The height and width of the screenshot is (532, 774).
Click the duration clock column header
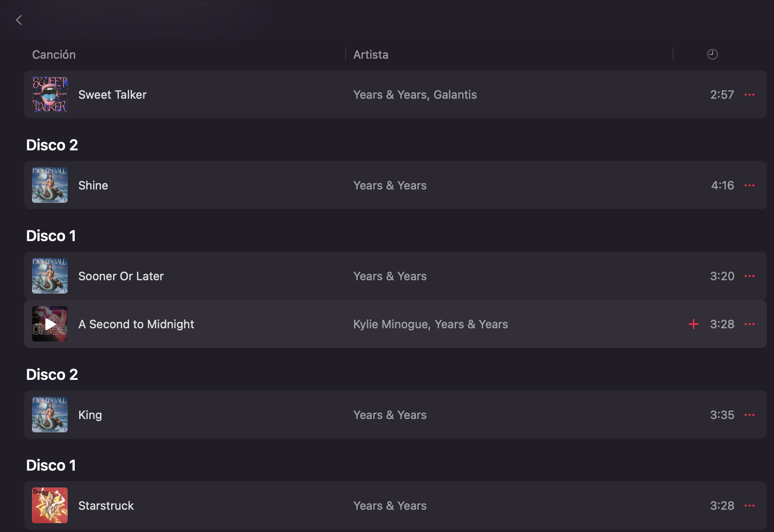coord(712,54)
